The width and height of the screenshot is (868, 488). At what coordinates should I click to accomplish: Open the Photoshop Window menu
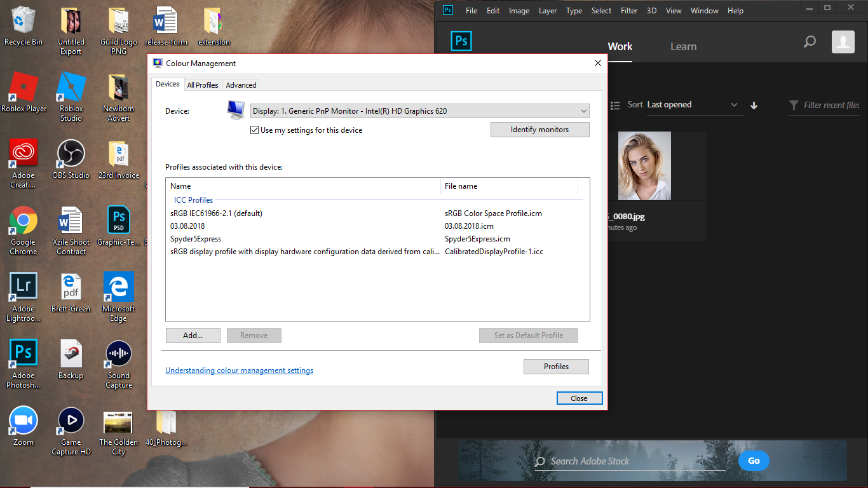pyautogui.click(x=704, y=11)
